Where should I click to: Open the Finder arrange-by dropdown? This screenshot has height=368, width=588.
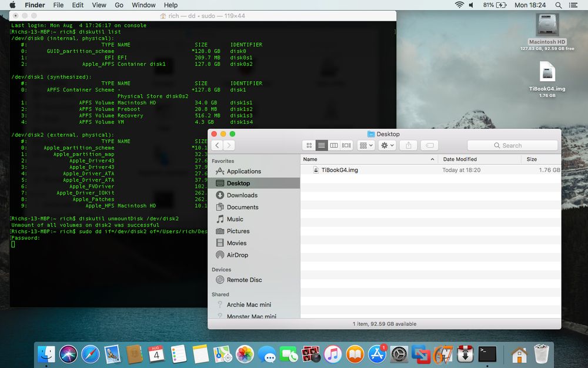point(366,145)
